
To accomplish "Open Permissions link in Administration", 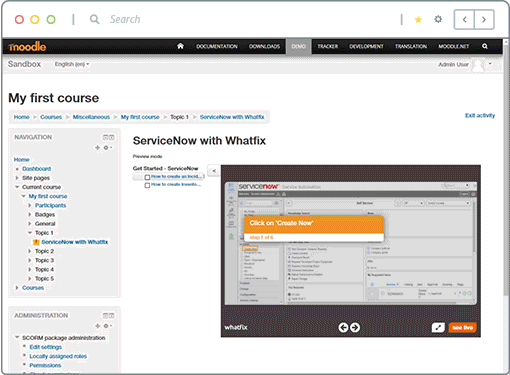I will coord(45,365).
